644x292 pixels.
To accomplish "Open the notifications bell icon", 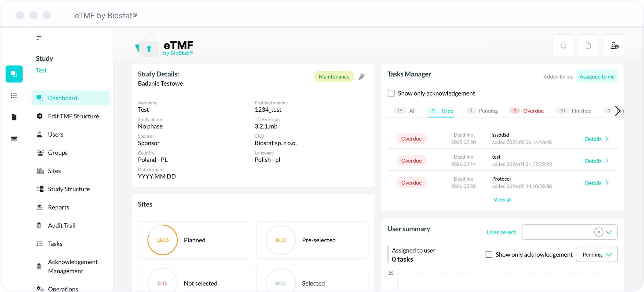I will [x=563, y=45].
